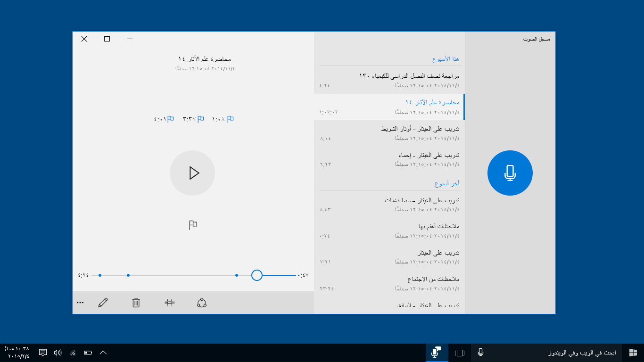Click the playback position slider thumb
Viewport: 644px width, 362px height.
point(257,275)
